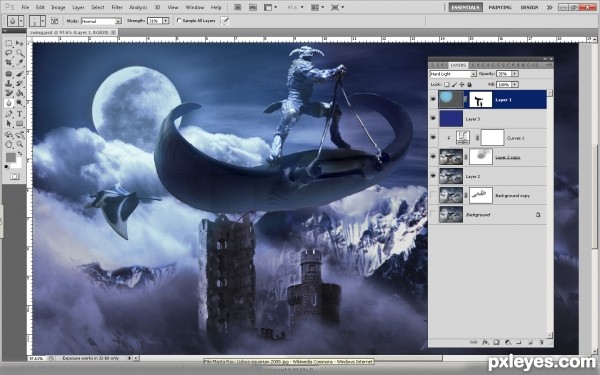Screen dimensions: 600x375
Task: Select the Eraser tool
Action: click(9, 93)
